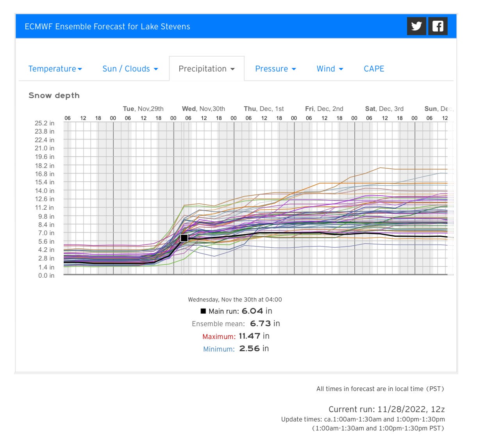Share forecast via the Twitter icon
The height and width of the screenshot is (448, 477).
[x=416, y=26]
